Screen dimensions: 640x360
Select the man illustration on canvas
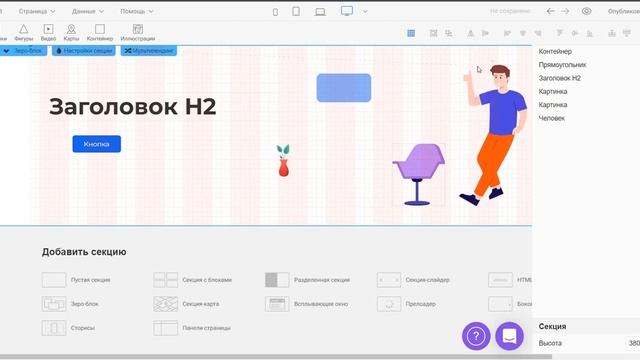pyautogui.click(x=494, y=135)
